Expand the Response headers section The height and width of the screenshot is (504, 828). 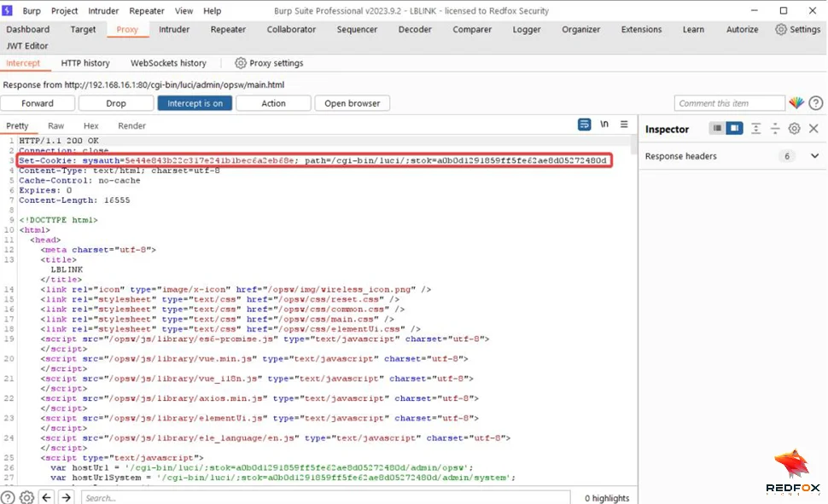click(x=813, y=156)
